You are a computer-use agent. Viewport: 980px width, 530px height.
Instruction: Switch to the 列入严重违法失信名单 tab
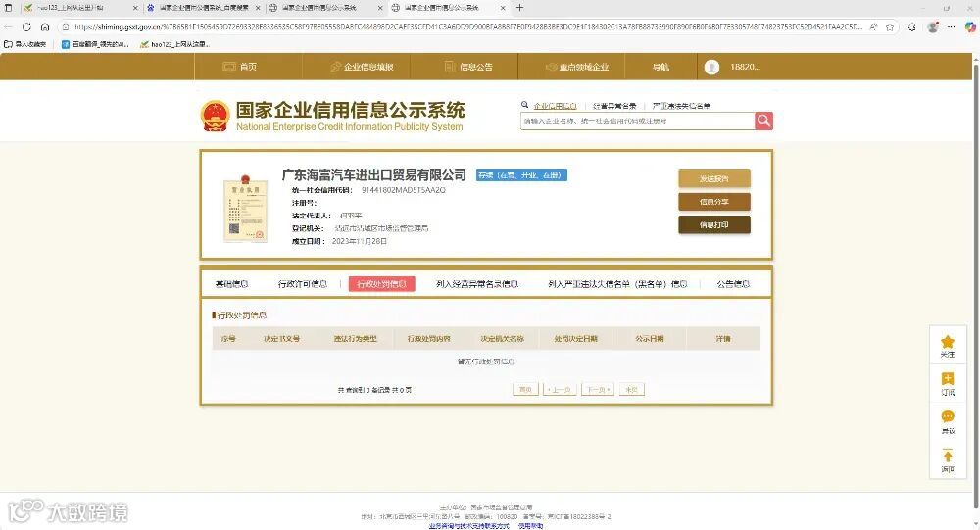click(x=617, y=284)
